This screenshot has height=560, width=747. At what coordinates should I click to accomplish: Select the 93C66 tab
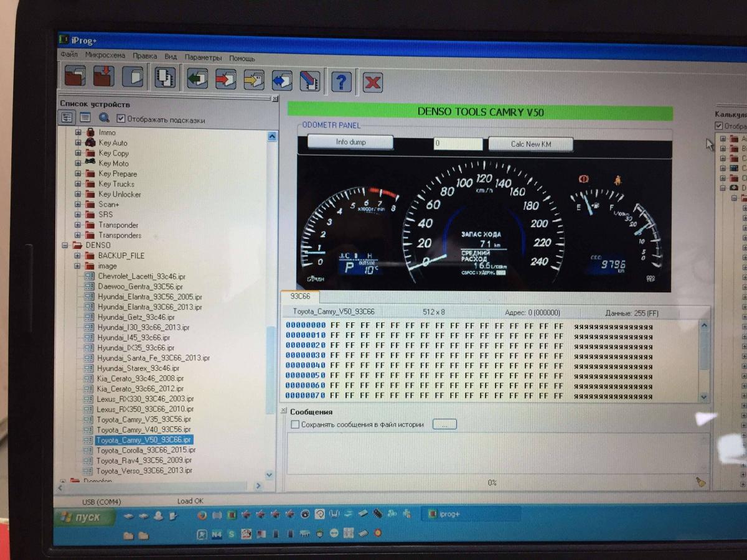point(300,297)
